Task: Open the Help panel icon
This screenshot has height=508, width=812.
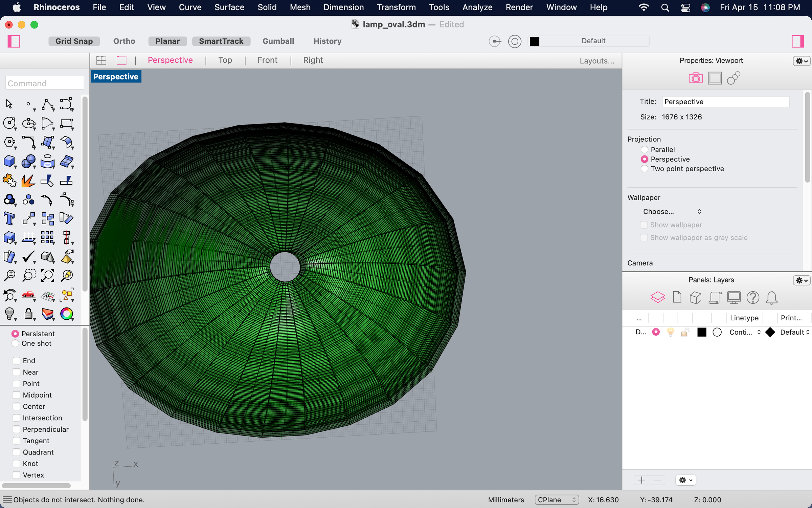Action: point(753,297)
